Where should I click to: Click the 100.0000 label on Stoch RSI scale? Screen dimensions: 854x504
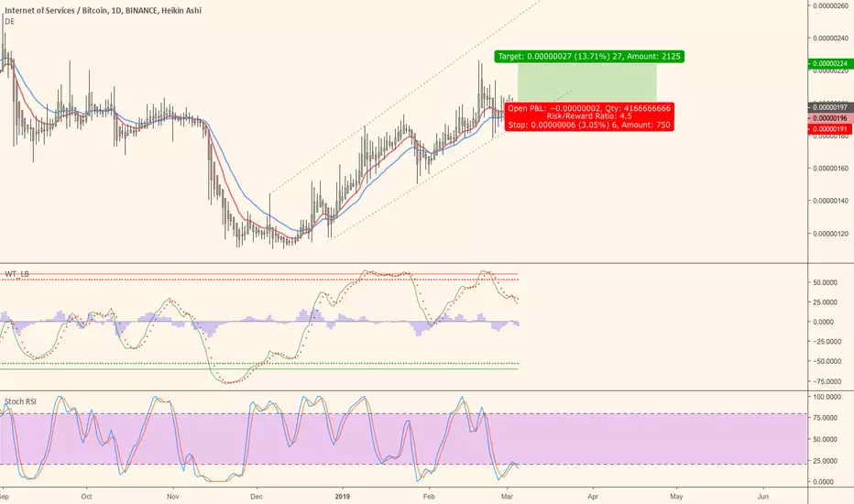(827, 397)
